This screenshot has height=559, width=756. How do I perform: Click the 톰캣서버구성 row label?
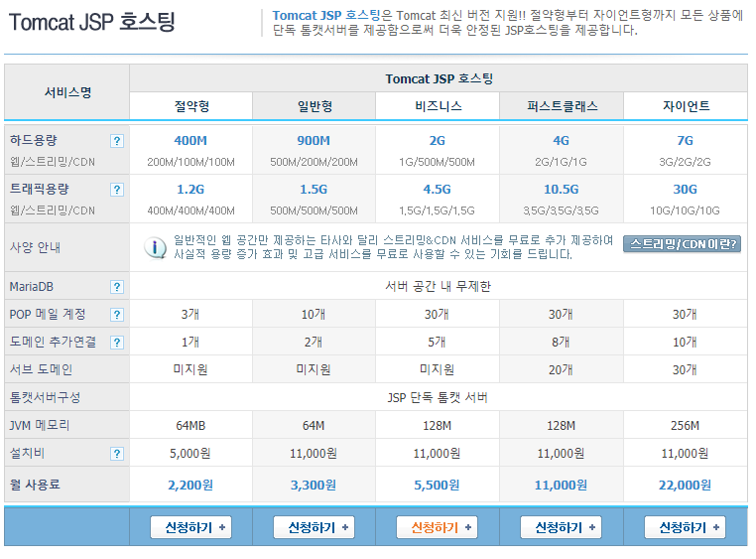coord(45,397)
